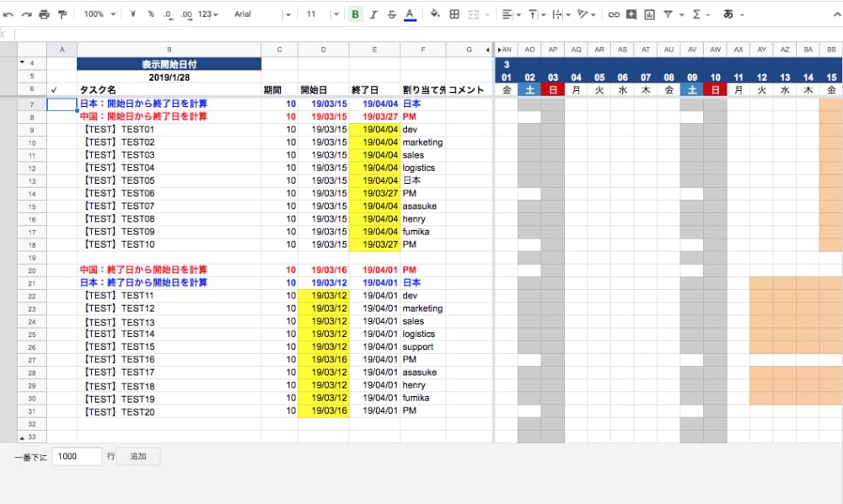Click the 追加 button
The width and height of the screenshot is (843, 504).
(137, 456)
